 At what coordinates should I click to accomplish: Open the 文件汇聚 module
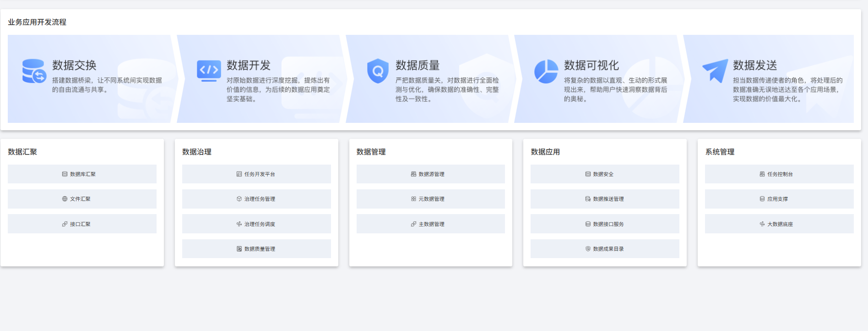82,199
